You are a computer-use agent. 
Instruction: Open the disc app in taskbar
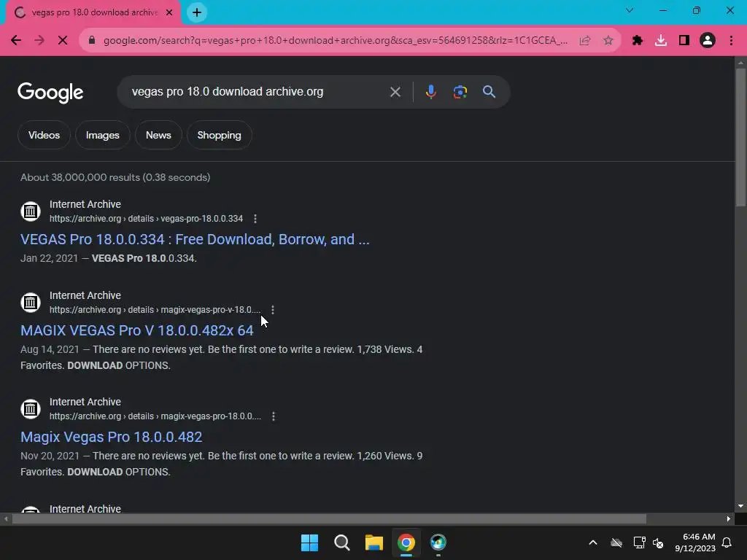438,542
